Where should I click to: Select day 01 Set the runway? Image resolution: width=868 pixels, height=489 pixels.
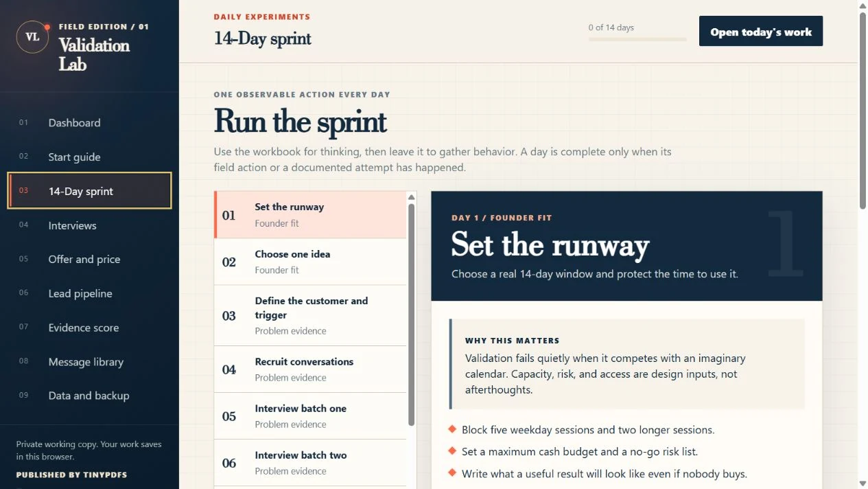tap(310, 215)
